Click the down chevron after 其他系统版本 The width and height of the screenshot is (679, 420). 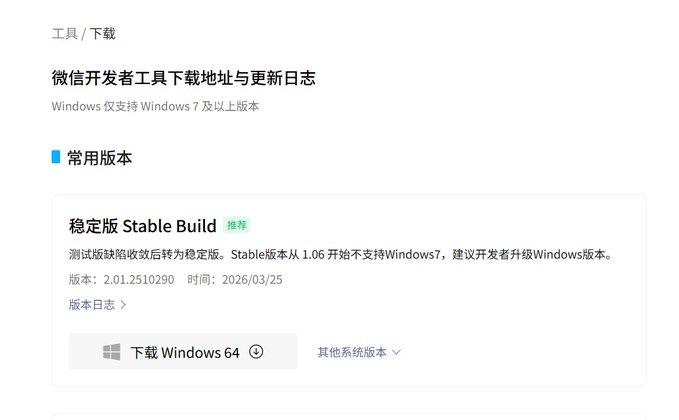pos(396,352)
